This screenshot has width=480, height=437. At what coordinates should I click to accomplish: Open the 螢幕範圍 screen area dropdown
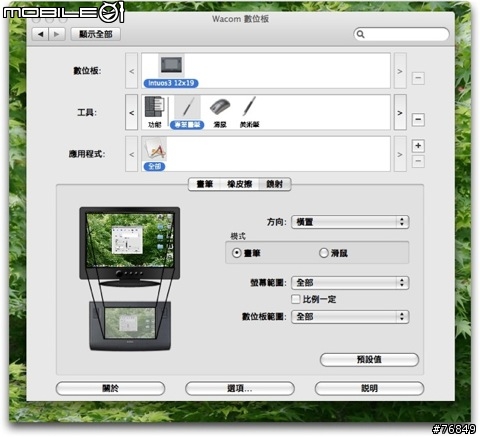pos(350,283)
